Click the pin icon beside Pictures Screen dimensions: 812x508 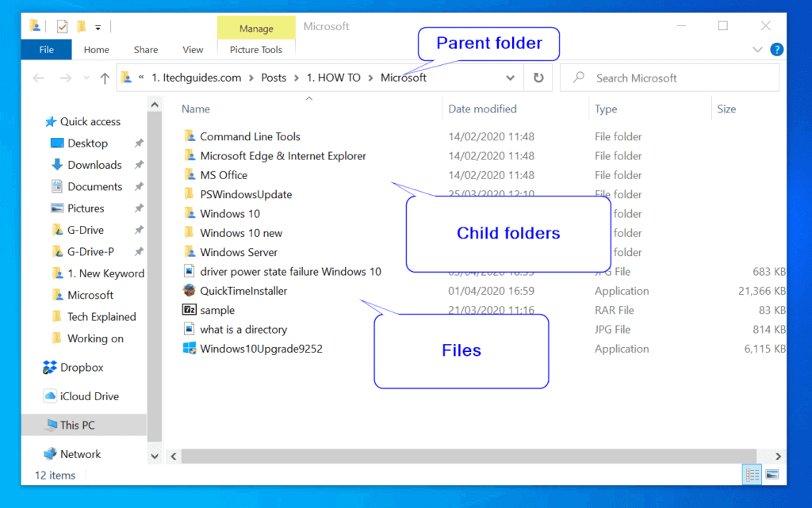(139, 208)
